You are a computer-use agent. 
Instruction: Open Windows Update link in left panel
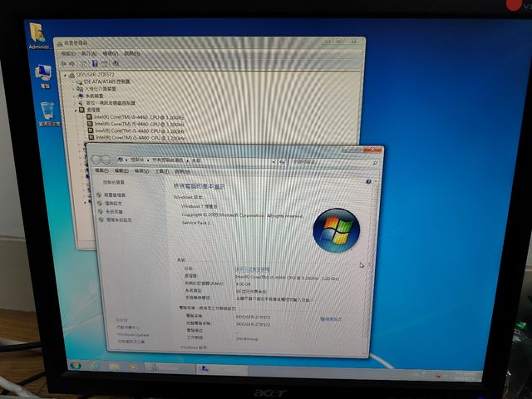[x=133, y=334]
